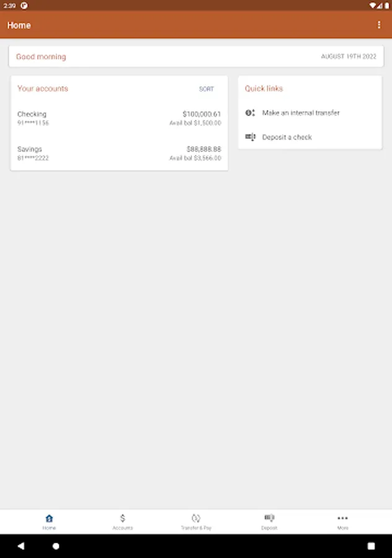Select the Home tab icon
This screenshot has height=558, width=392.
pyautogui.click(x=49, y=518)
